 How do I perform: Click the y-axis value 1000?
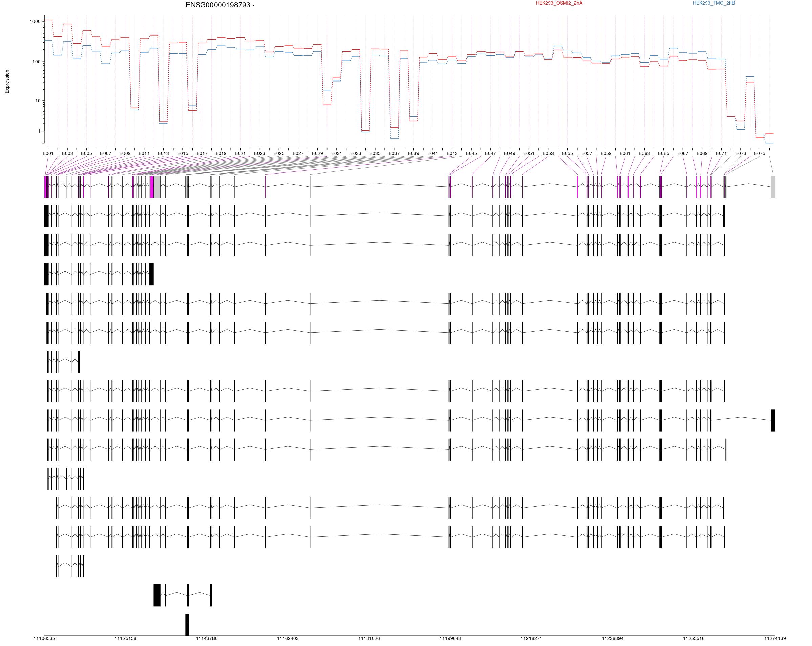pyautogui.click(x=35, y=21)
